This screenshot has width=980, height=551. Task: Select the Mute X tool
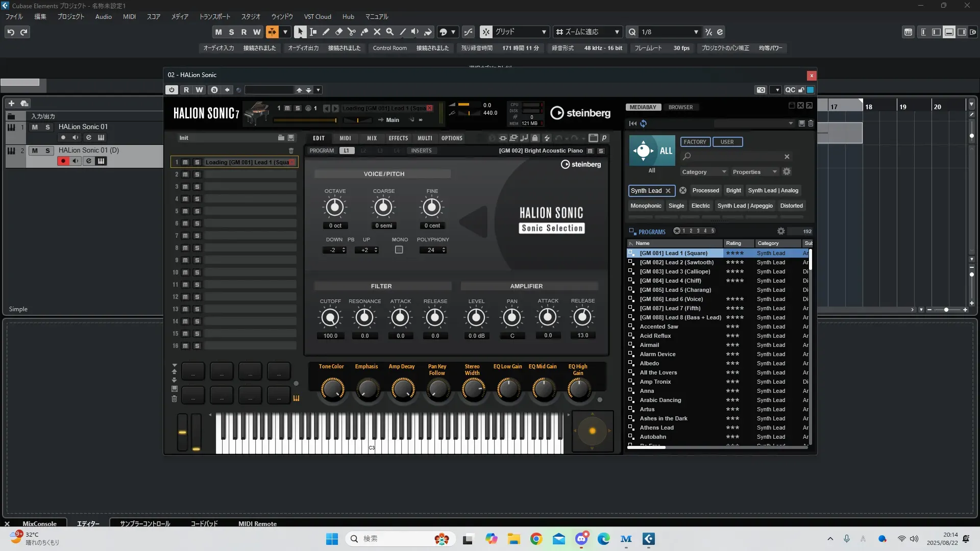click(377, 32)
